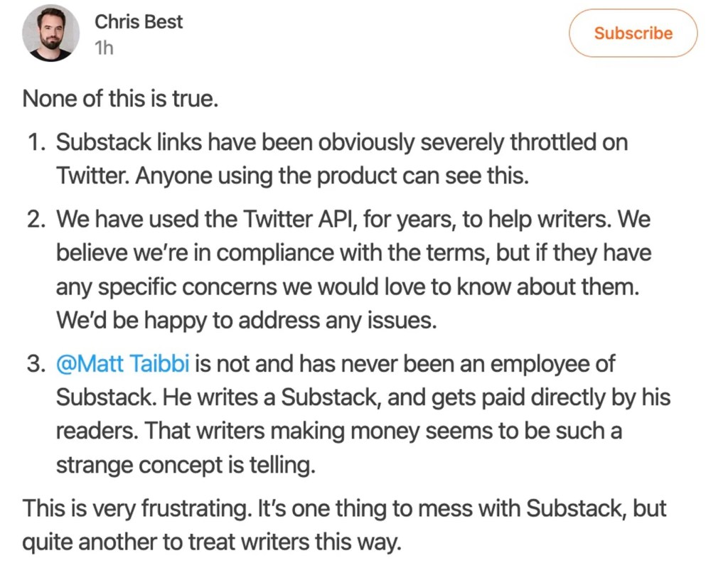Subscribe using the orange Subscribe button
Viewport: 728px width, 568px height.
633,33
